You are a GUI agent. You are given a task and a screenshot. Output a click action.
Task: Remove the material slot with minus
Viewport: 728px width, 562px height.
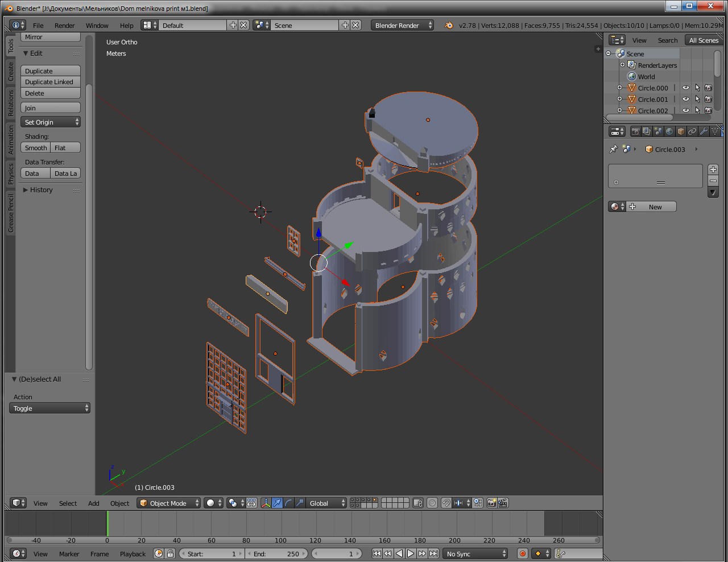713,180
